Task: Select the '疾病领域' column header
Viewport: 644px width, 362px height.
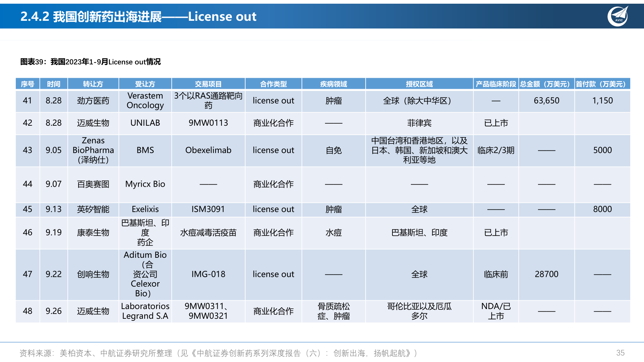Action: point(333,84)
